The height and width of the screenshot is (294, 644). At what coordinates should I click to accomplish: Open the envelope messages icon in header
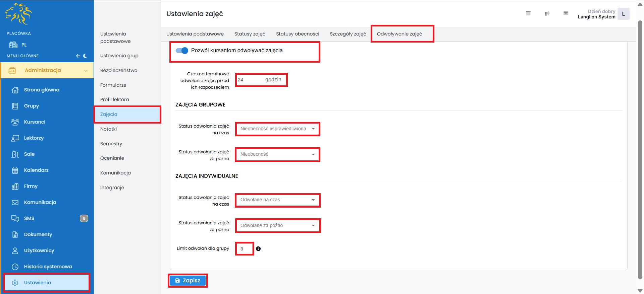566,13
